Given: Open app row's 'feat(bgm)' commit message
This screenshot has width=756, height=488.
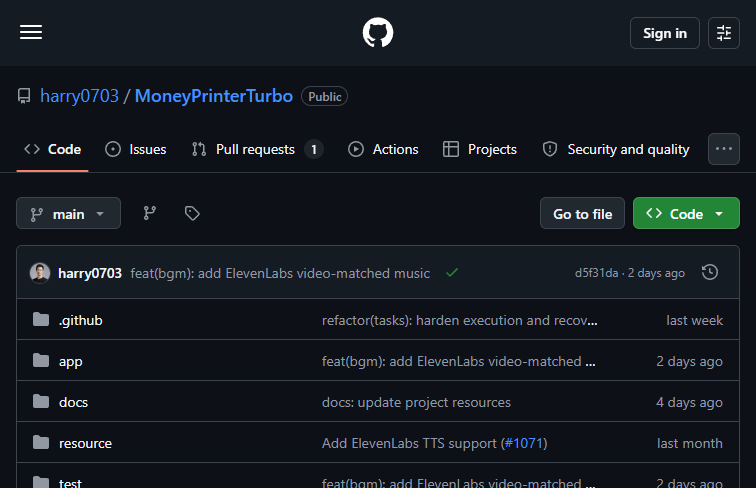Looking at the screenshot, I should tap(459, 362).
